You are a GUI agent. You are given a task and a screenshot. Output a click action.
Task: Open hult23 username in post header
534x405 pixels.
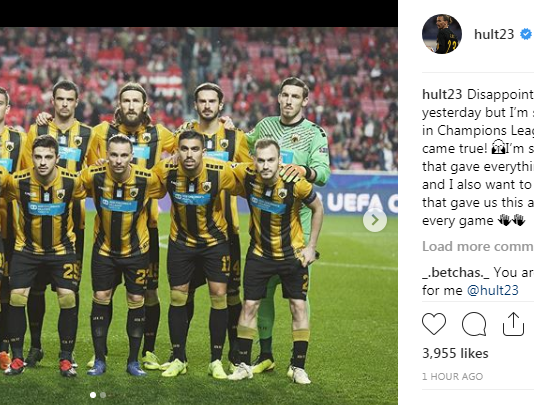click(x=494, y=34)
